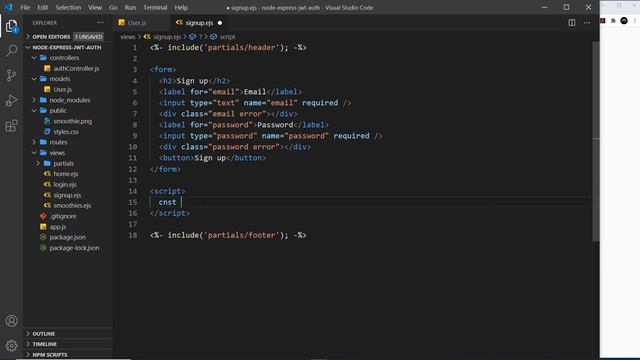
Task: Open login.ejs file
Action: coord(65,184)
